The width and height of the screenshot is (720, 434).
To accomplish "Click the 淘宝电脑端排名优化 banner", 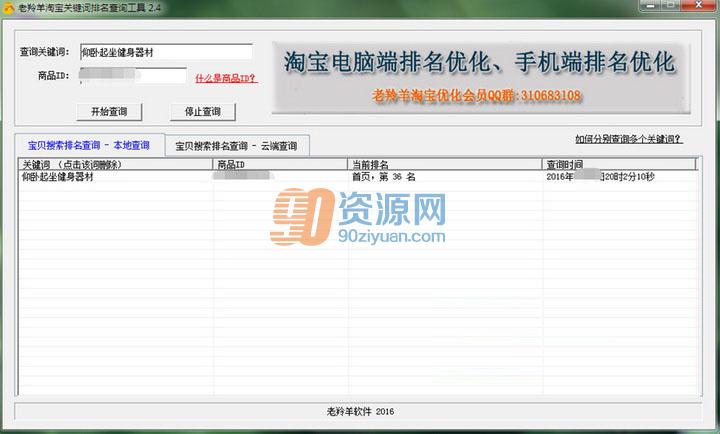I will click(x=481, y=77).
